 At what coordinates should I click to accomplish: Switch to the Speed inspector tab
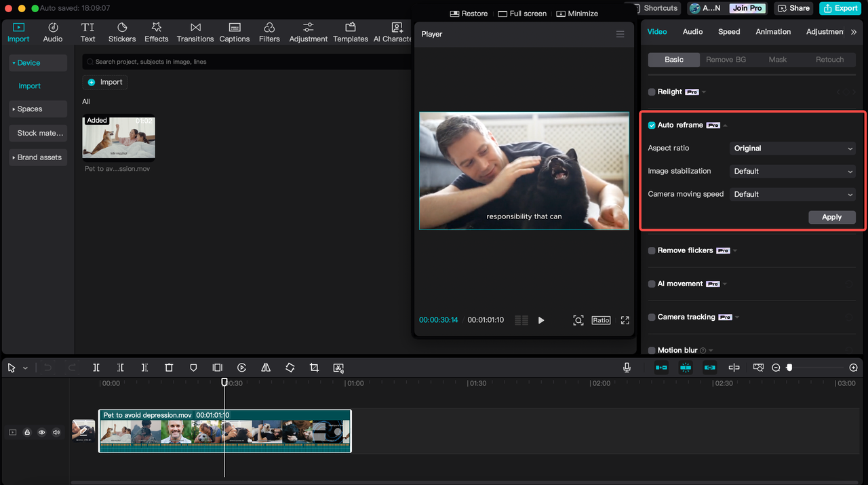coord(729,32)
